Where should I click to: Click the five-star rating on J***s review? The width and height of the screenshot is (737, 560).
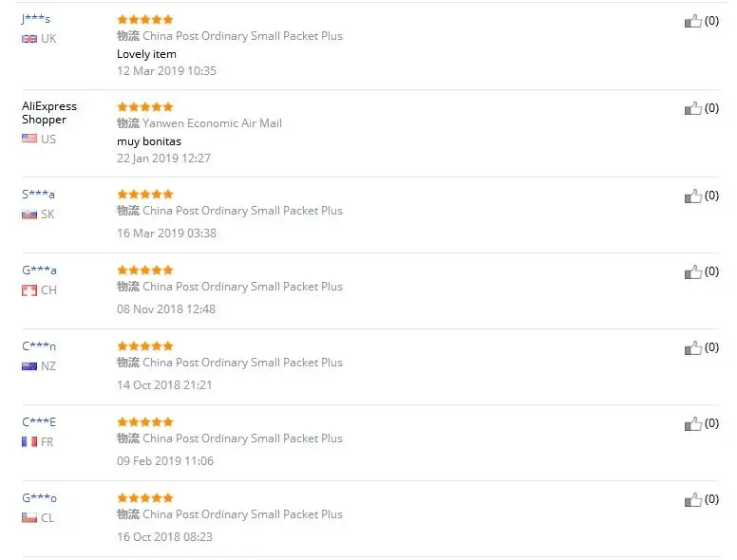(144, 19)
